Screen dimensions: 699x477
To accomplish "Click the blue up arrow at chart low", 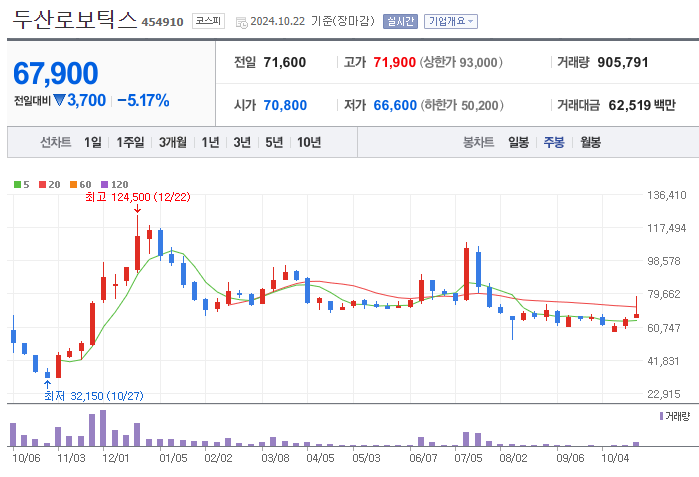I will 47,385.
